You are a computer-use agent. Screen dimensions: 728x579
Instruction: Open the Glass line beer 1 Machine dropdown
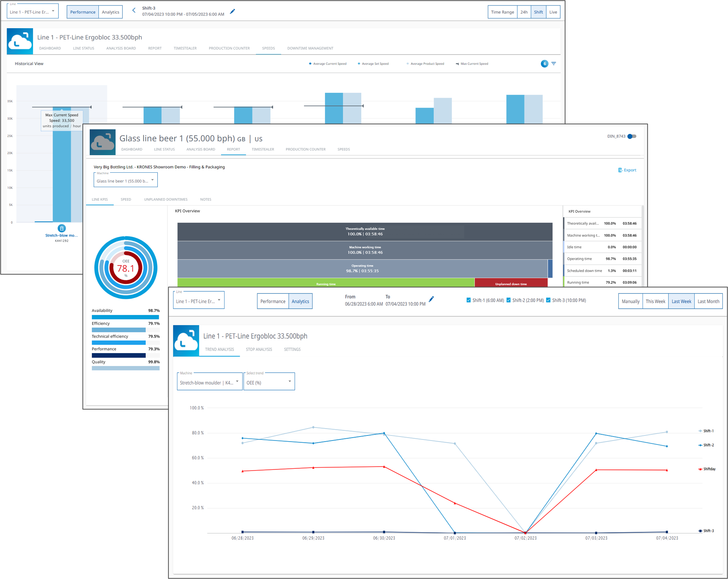[x=126, y=180]
